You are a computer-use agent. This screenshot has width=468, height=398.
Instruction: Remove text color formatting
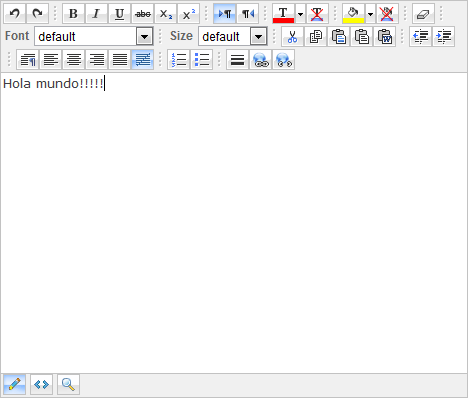click(x=317, y=13)
